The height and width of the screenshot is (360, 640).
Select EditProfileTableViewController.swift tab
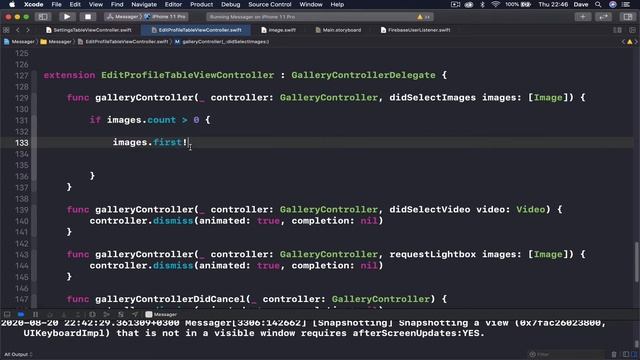[196, 30]
